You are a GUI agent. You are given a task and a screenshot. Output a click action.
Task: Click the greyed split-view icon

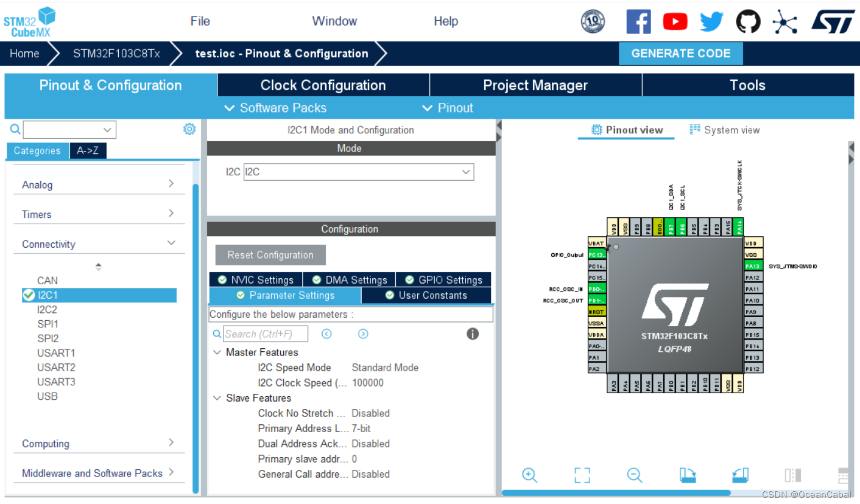[x=792, y=475]
